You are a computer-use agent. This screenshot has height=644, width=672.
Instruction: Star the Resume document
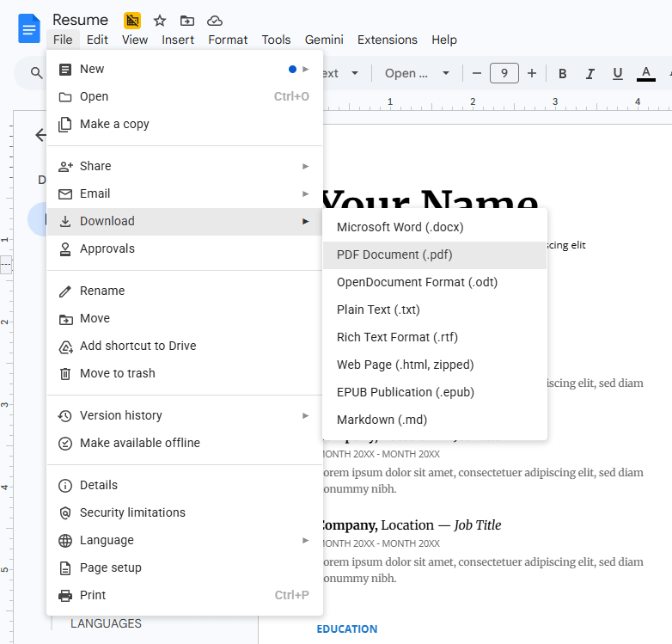160,20
